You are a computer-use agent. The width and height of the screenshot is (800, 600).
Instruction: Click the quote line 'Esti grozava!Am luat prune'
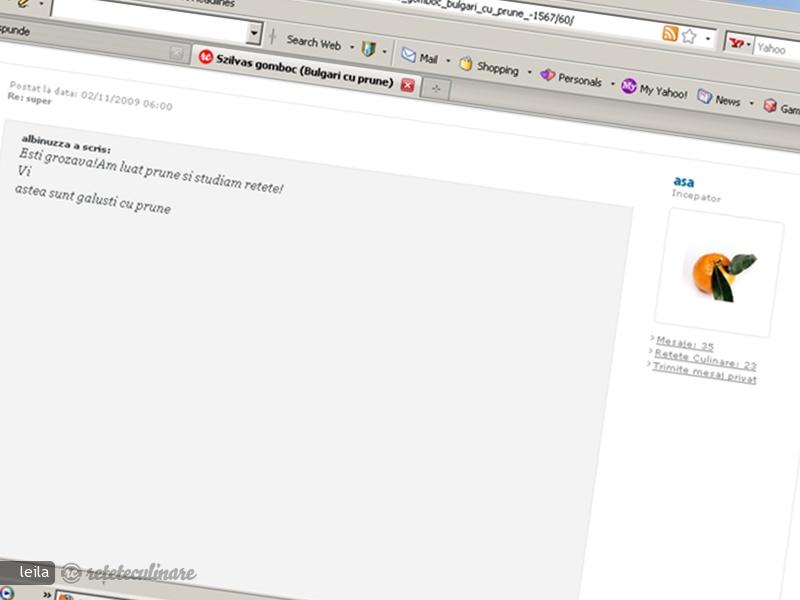(x=151, y=170)
